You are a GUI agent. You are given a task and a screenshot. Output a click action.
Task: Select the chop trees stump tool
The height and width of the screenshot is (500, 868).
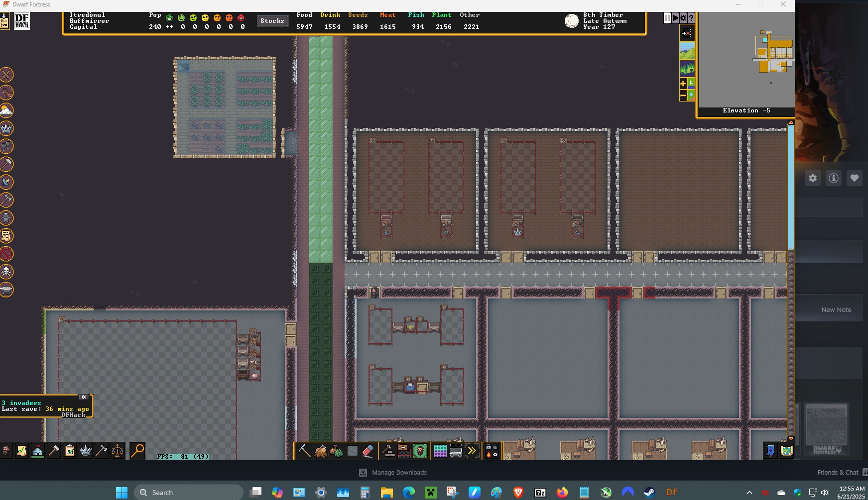click(x=320, y=451)
